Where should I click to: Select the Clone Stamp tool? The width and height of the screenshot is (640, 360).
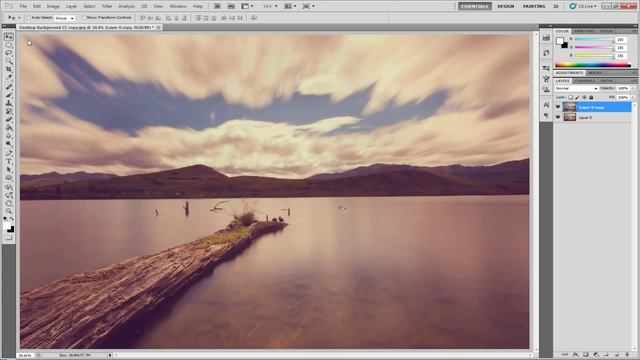[x=9, y=103]
